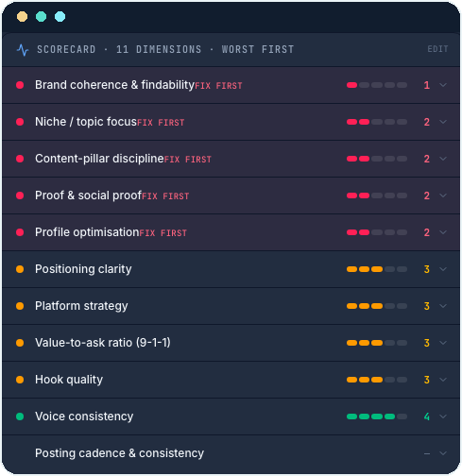
Task: Click score bar for Brand coherence & findability
Action: tap(377, 85)
